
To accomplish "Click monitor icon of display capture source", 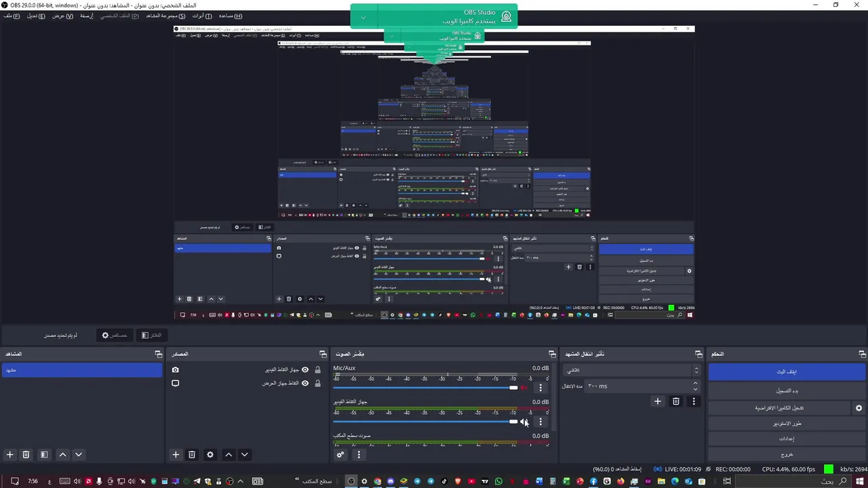I will pos(176,383).
